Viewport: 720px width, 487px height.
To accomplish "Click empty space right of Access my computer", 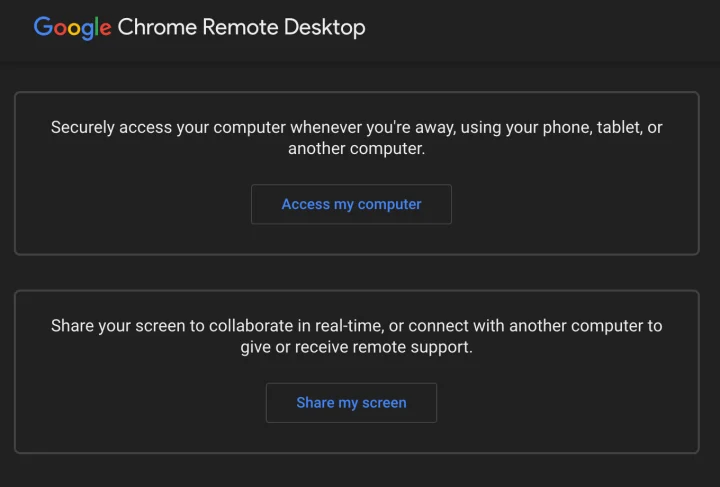I will 570,204.
